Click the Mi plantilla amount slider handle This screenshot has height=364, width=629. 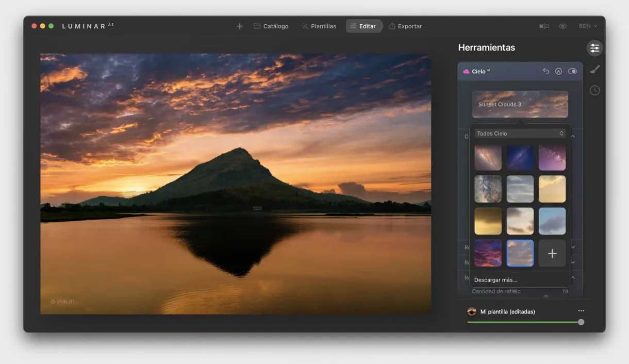click(581, 322)
